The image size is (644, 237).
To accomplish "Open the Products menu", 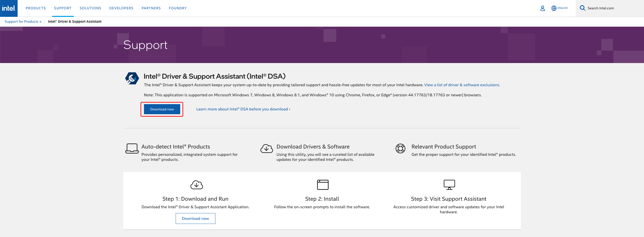I will coord(36,8).
